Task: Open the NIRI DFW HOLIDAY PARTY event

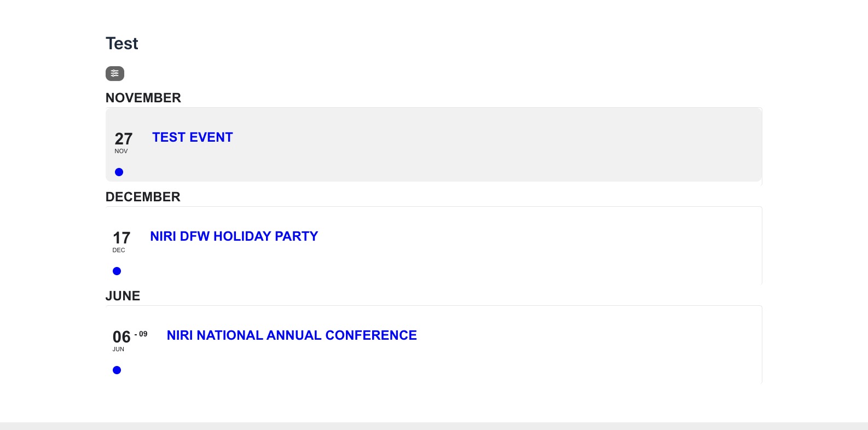Action: (x=234, y=236)
